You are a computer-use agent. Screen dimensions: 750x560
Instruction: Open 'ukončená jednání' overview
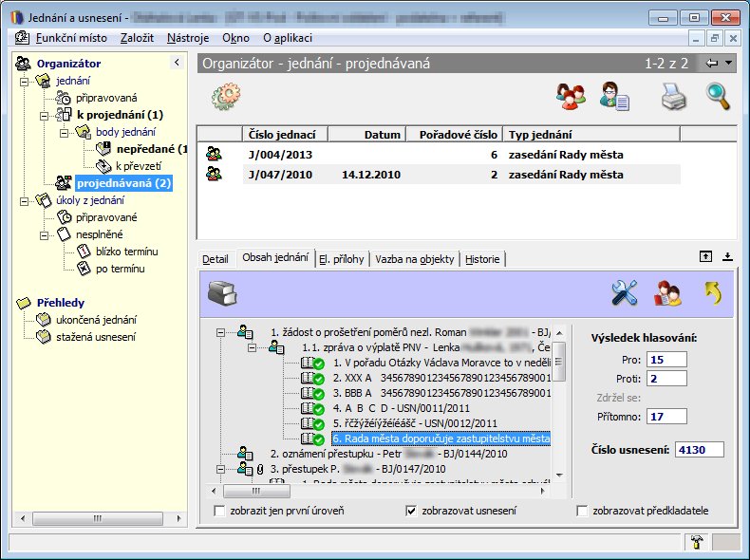(96, 320)
